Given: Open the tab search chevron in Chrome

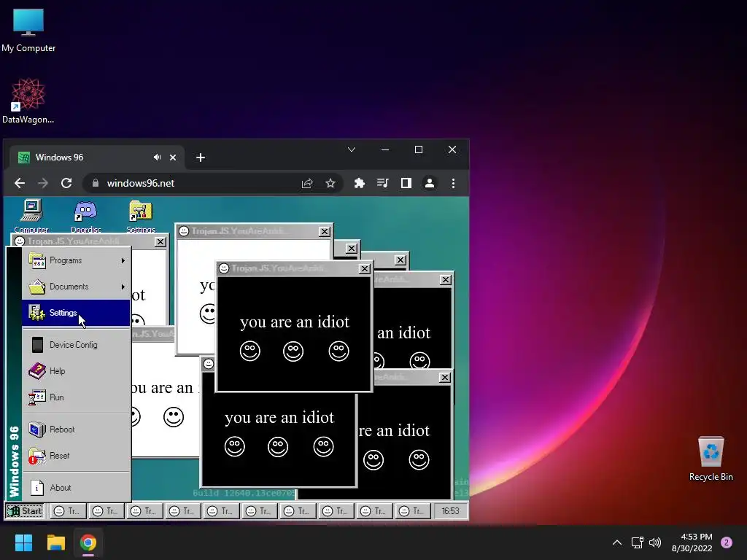Looking at the screenshot, I should tap(352, 149).
